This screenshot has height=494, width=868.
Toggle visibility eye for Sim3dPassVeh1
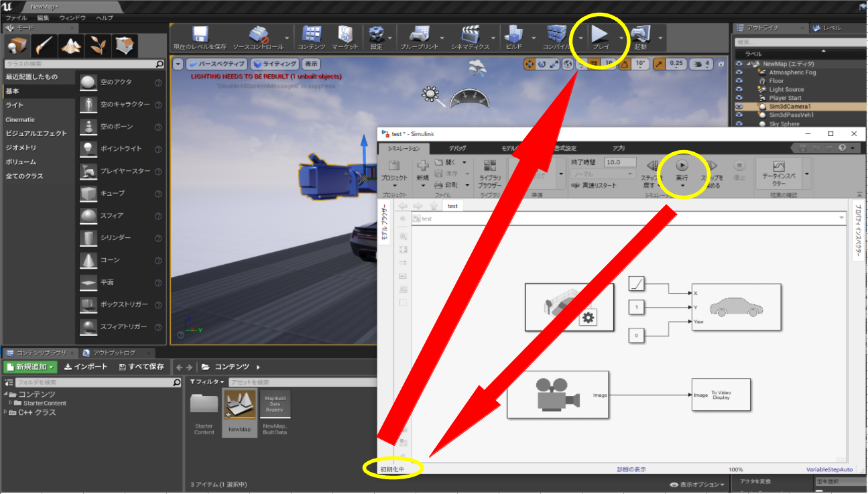click(739, 115)
